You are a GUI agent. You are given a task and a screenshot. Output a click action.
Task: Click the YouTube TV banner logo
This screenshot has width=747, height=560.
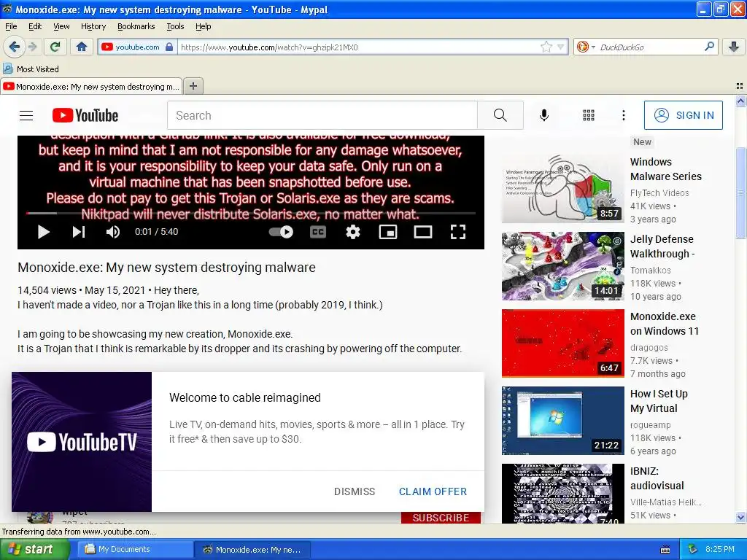(x=82, y=442)
